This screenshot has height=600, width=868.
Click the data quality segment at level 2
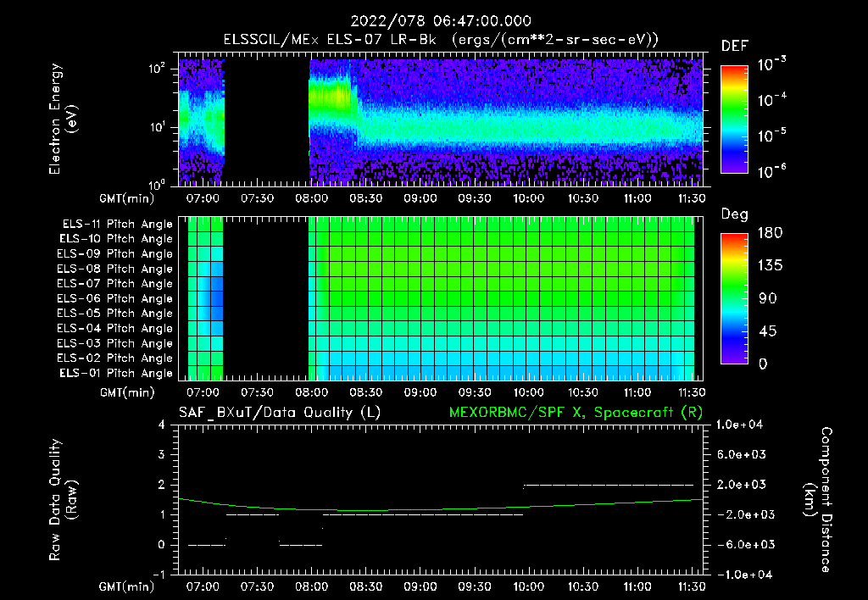[609, 485]
